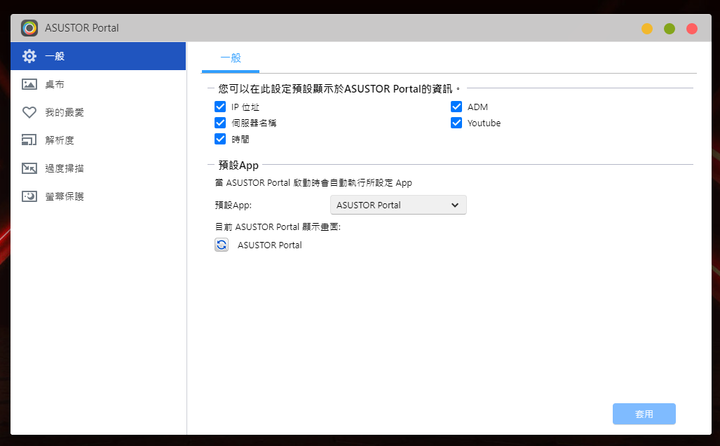The image size is (720, 446).
Task: Click the heart icon for 我的最愛
Action: (x=29, y=112)
